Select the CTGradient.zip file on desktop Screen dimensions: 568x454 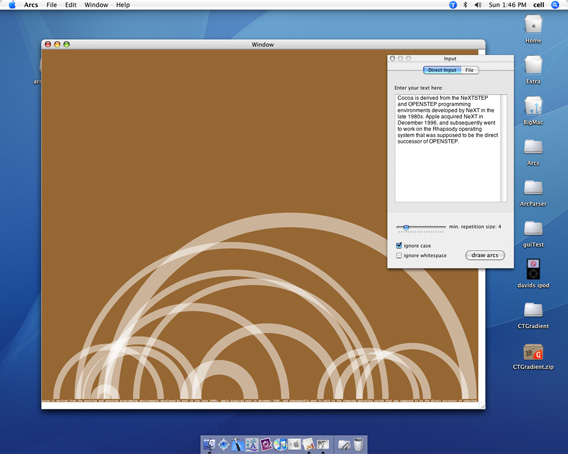click(x=533, y=357)
